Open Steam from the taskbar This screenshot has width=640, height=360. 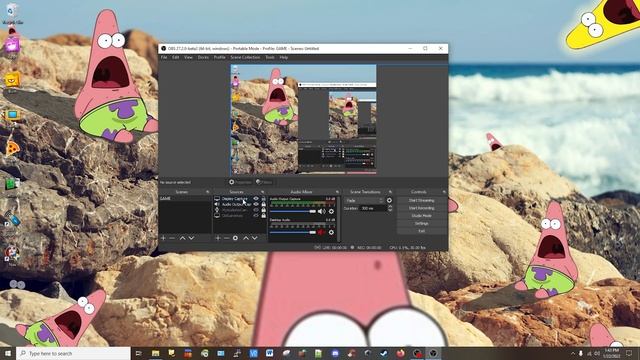[x=384, y=353]
